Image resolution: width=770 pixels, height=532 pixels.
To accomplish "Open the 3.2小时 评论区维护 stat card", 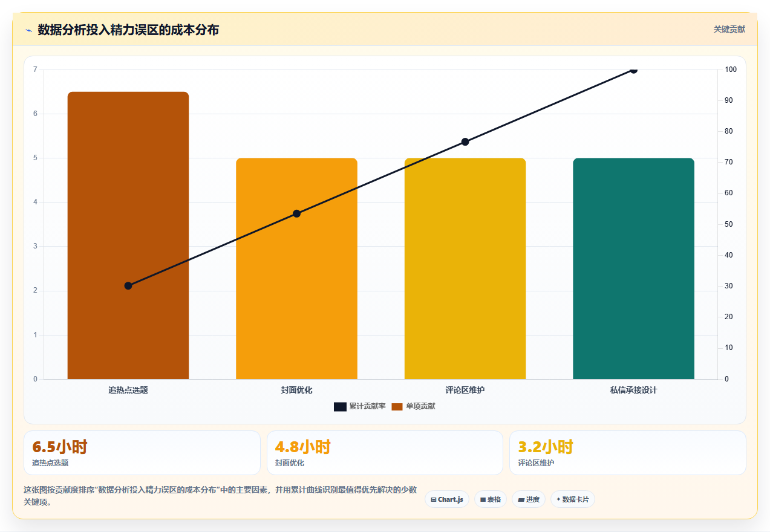I will tap(627, 453).
